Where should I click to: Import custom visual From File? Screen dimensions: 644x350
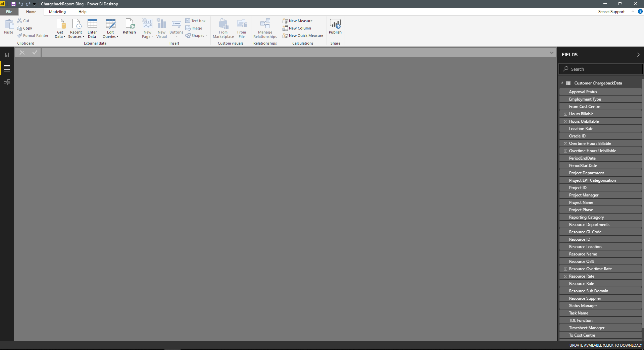[x=242, y=28]
